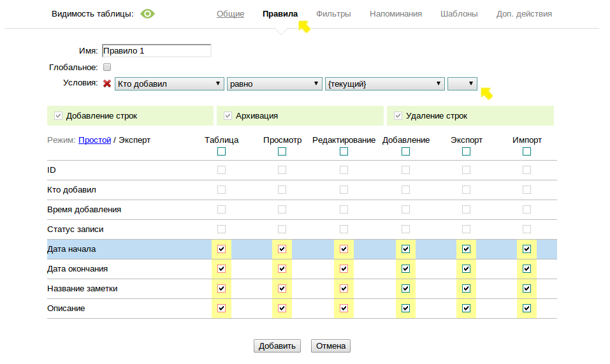Screen dimensions: 610x364
Task: Uncheck Импорт for Описание row
Action: pyautogui.click(x=526, y=309)
